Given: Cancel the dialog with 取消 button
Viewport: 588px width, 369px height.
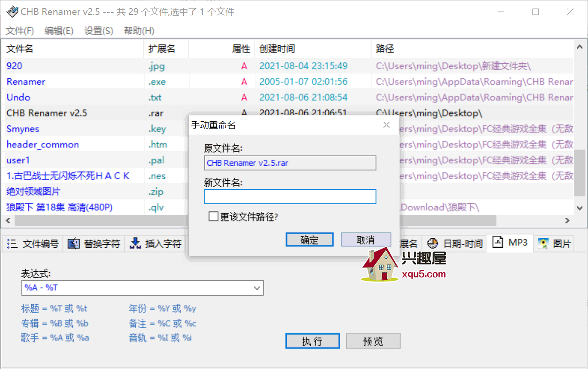Looking at the screenshot, I should 366,240.
